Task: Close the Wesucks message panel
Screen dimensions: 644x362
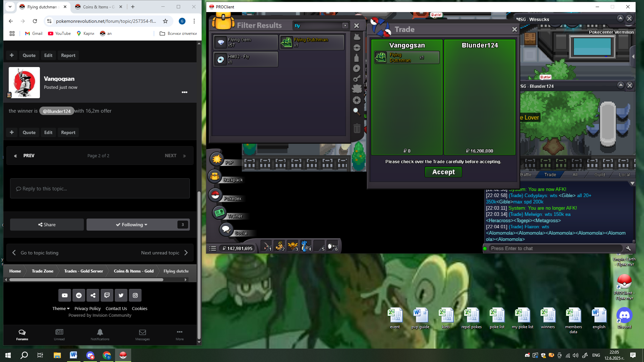Action: tap(629, 18)
